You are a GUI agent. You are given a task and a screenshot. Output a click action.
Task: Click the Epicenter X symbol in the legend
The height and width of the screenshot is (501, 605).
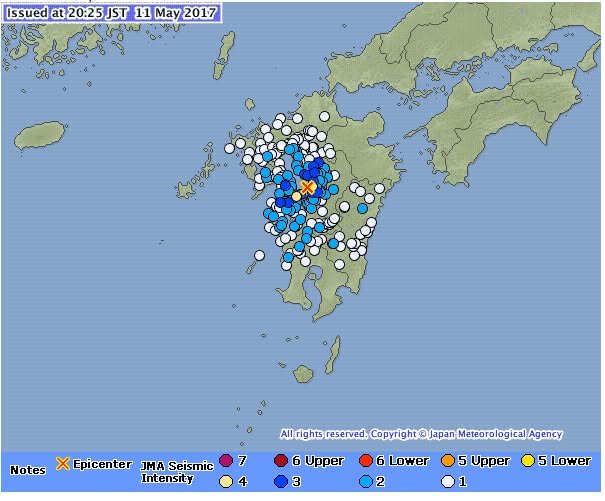pos(63,464)
